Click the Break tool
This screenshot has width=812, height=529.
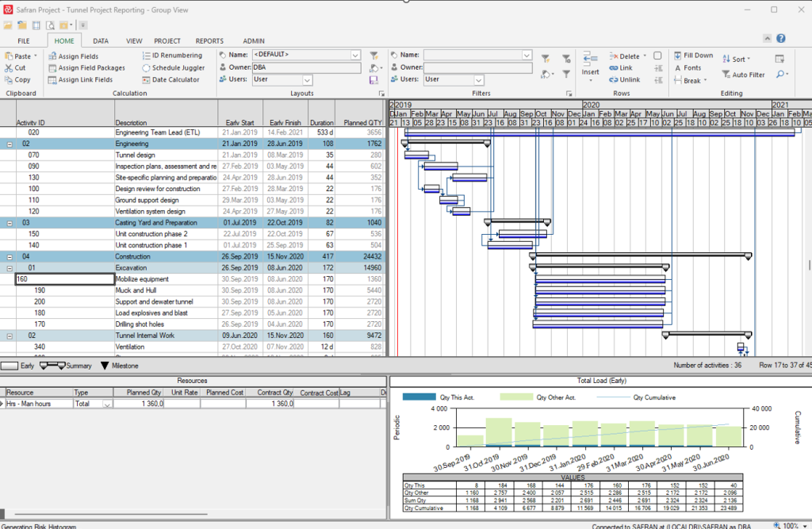point(691,80)
